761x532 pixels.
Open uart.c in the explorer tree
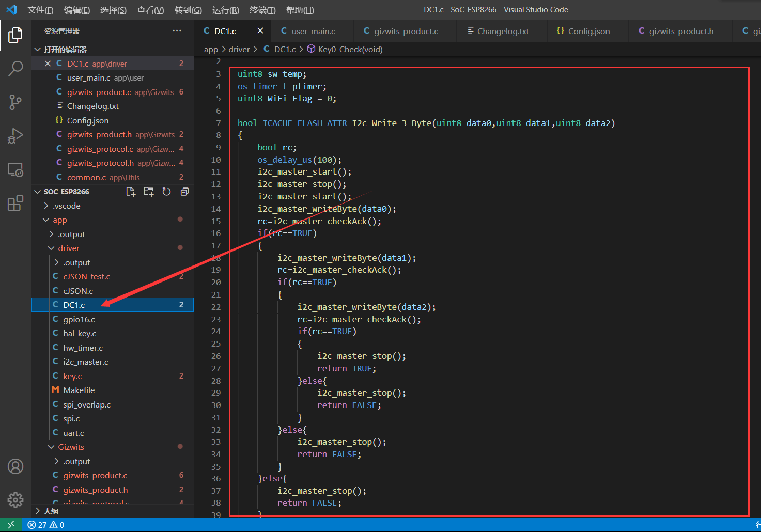point(113,433)
